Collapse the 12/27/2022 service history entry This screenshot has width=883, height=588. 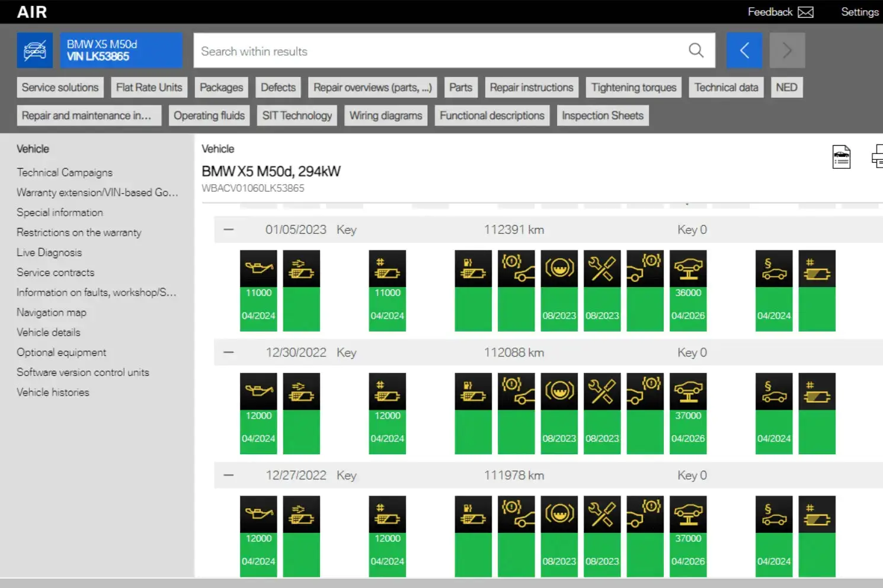click(229, 474)
